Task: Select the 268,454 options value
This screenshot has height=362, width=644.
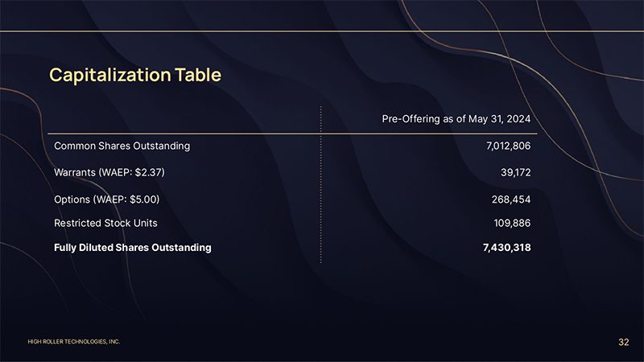Action: click(510, 199)
